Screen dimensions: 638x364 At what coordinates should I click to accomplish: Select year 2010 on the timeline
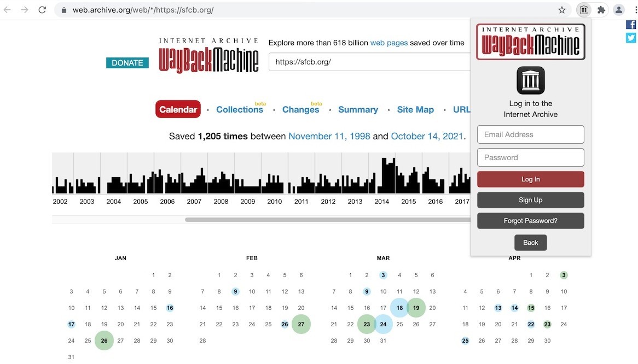click(275, 202)
